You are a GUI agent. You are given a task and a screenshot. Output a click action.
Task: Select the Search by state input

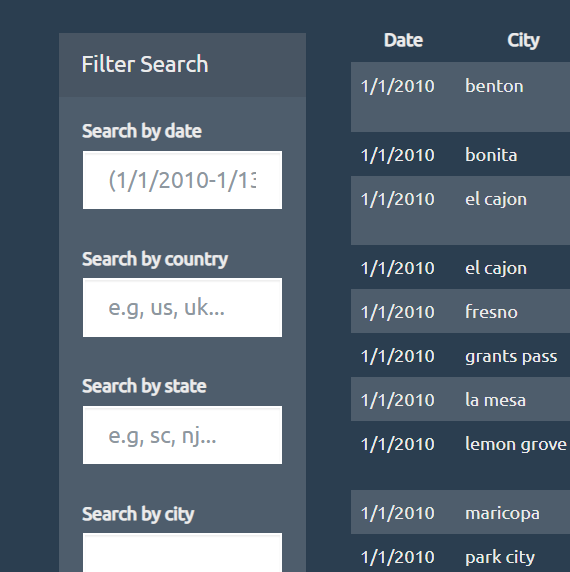pos(182,435)
